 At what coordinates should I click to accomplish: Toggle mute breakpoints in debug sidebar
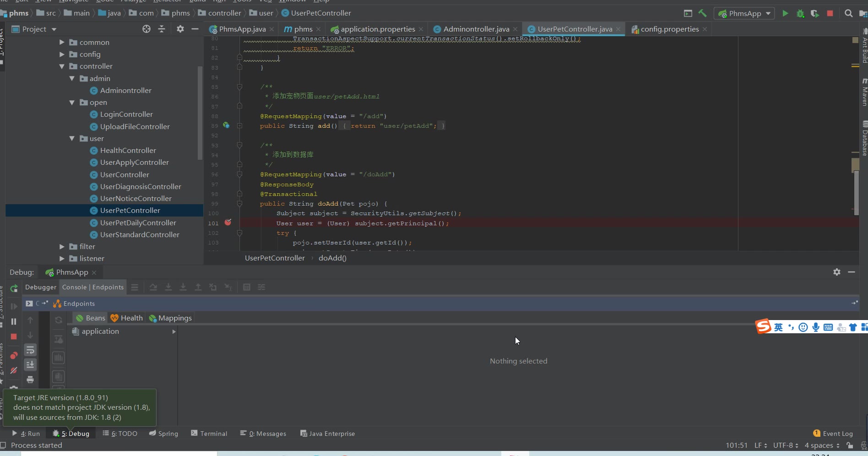pyautogui.click(x=14, y=370)
